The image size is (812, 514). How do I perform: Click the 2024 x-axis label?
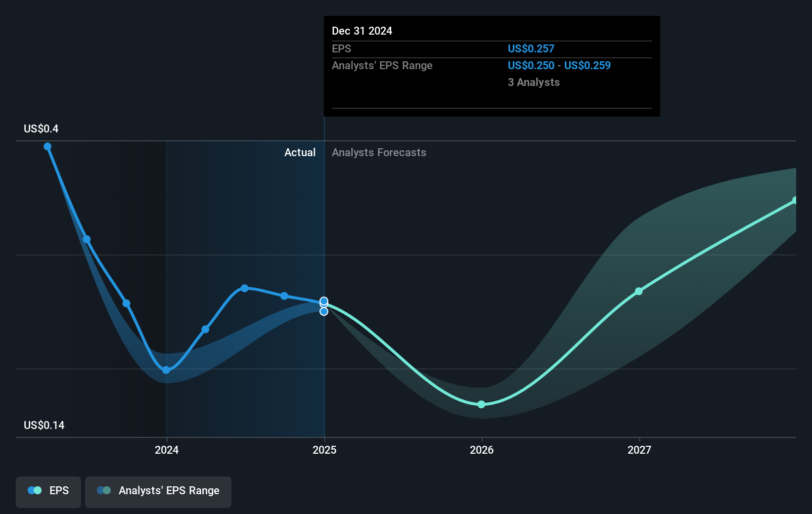tap(167, 450)
